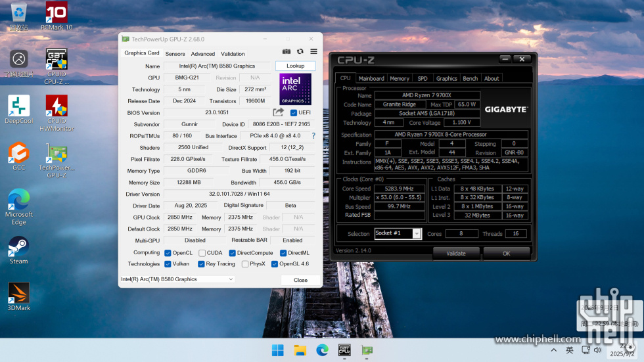Screen dimensions: 644x362
Task: Click the GPU-Z refresh icon
Action: pos(300,51)
